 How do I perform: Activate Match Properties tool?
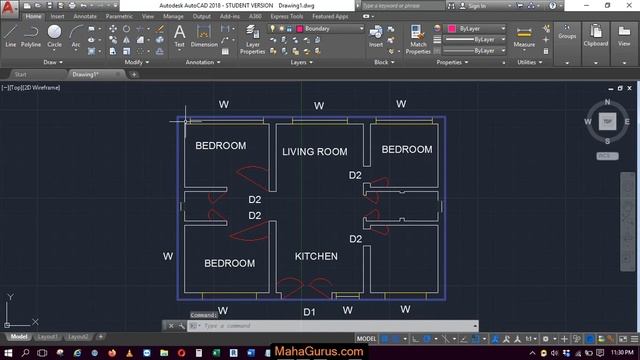tap(418, 39)
